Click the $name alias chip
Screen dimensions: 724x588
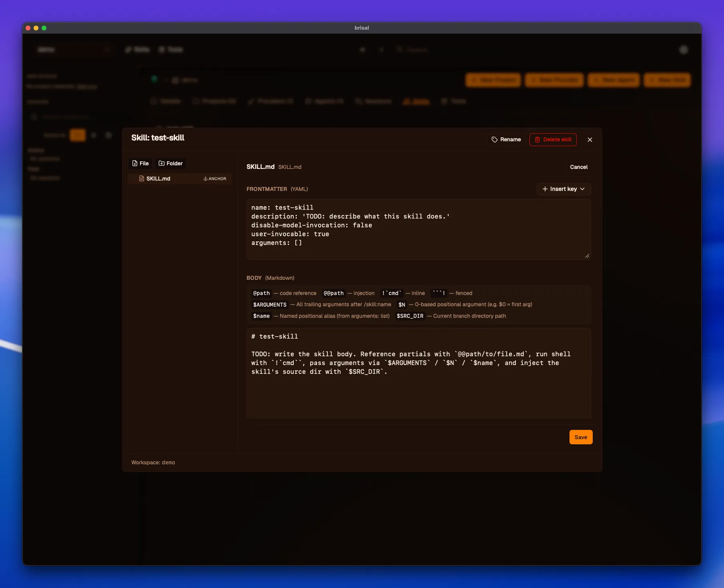261,316
